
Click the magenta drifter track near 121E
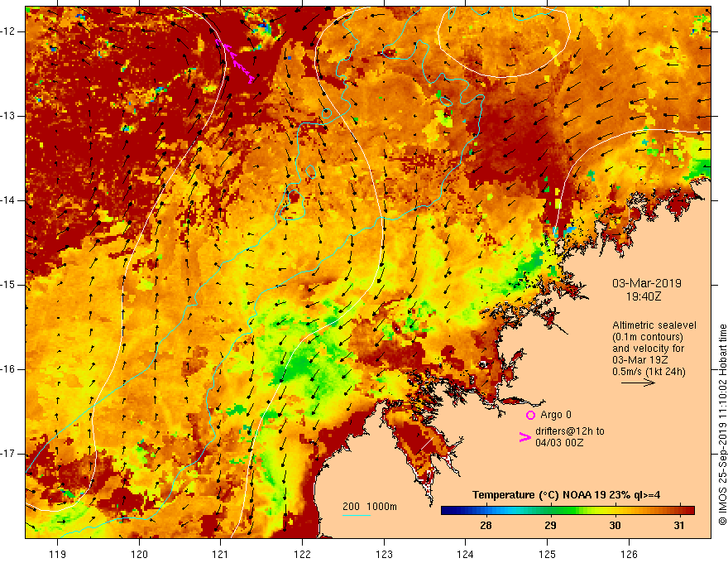pyautogui.click(x=235, y=61)
